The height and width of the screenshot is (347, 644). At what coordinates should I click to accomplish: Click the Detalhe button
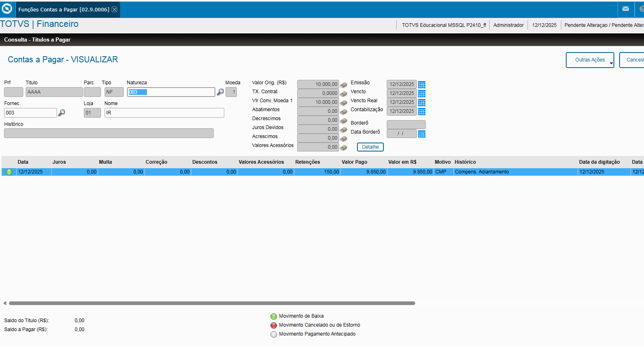tap(370, 147)
